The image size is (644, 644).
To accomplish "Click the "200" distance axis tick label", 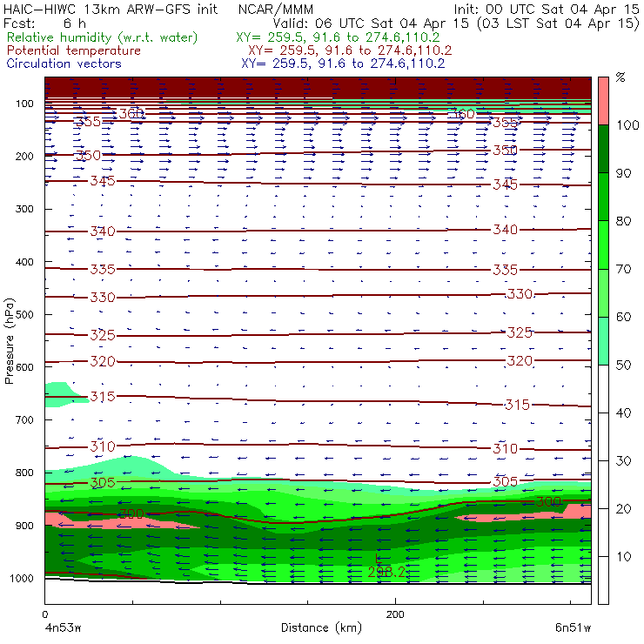I will (x=395, y=614).
